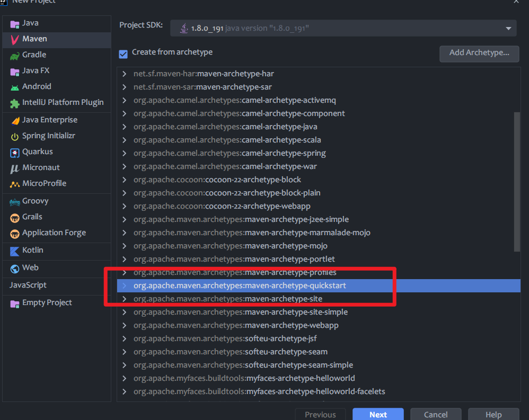
Task: Click the Micronaut mu icon
Action: (14, 168)
